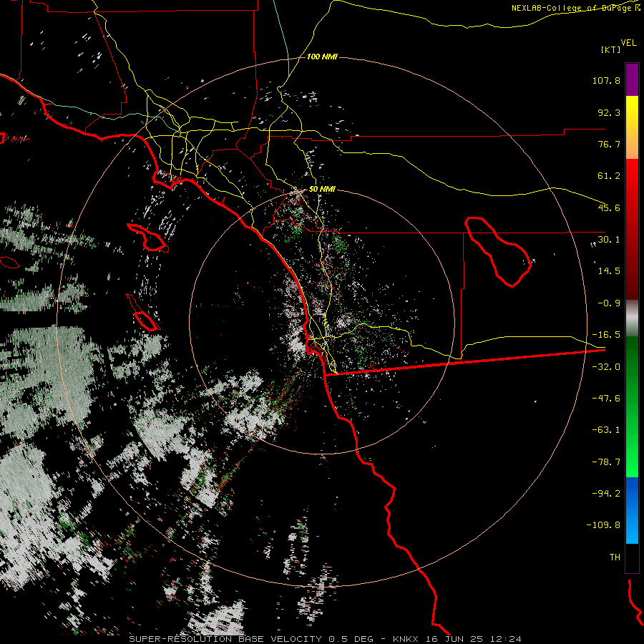Click the 30.1 scale value
This screenshot has height=644, width=644.
click(609, 239)
